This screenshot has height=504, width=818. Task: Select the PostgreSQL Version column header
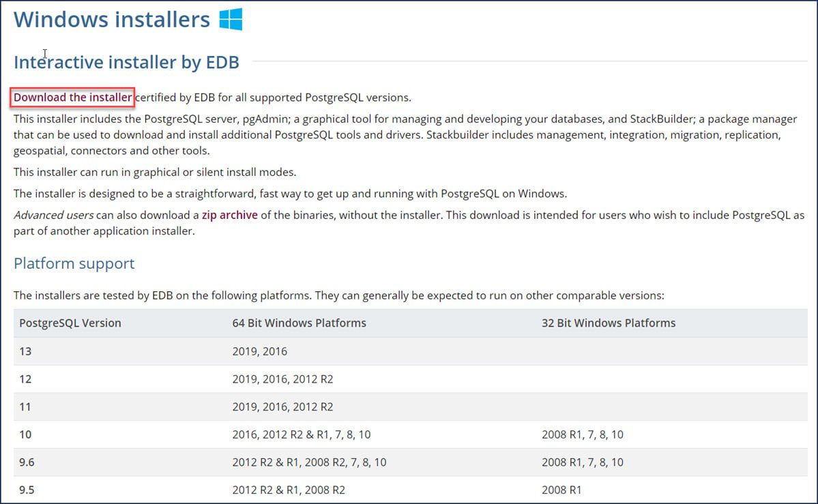click(x=71, y=323)
